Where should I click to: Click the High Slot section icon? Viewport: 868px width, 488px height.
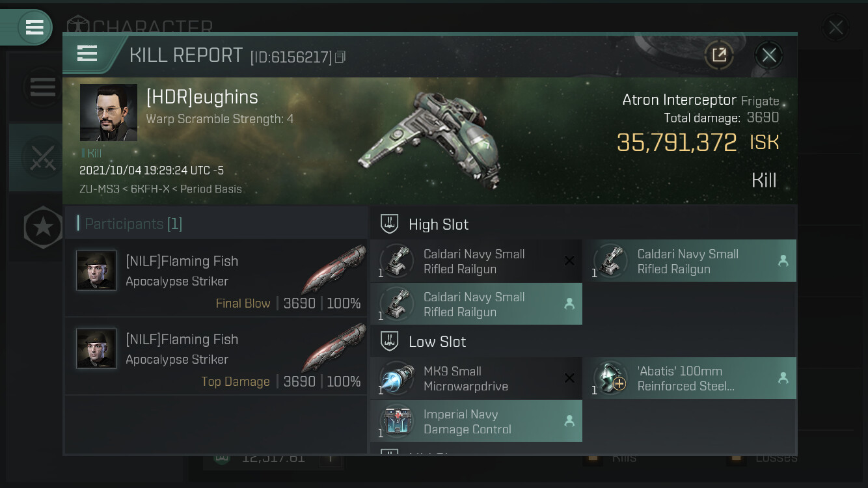[x=389, y=224]
